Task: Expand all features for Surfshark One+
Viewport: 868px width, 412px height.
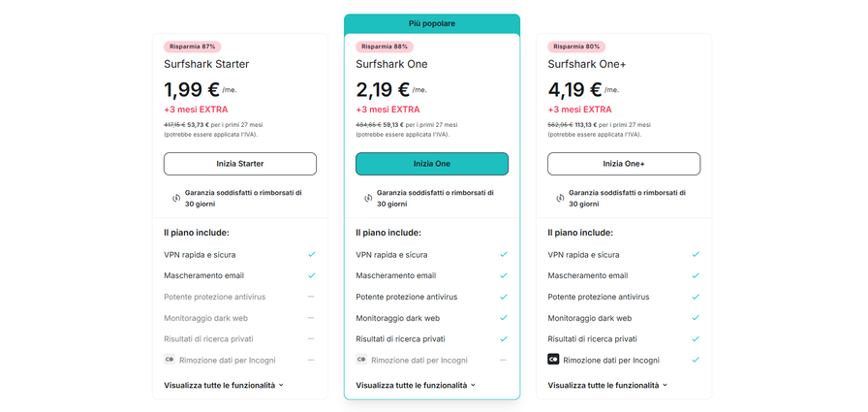Action: click(607, 385)
